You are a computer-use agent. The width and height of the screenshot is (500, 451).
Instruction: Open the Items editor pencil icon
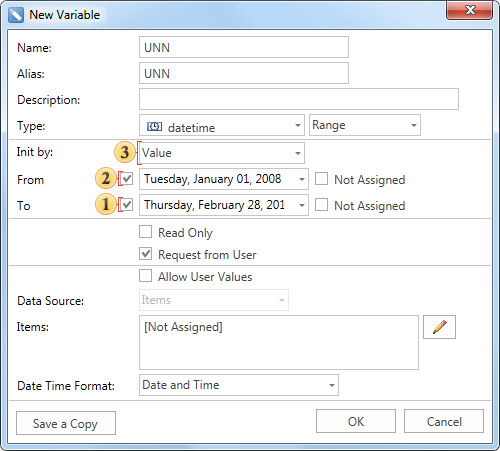(439, 327)
